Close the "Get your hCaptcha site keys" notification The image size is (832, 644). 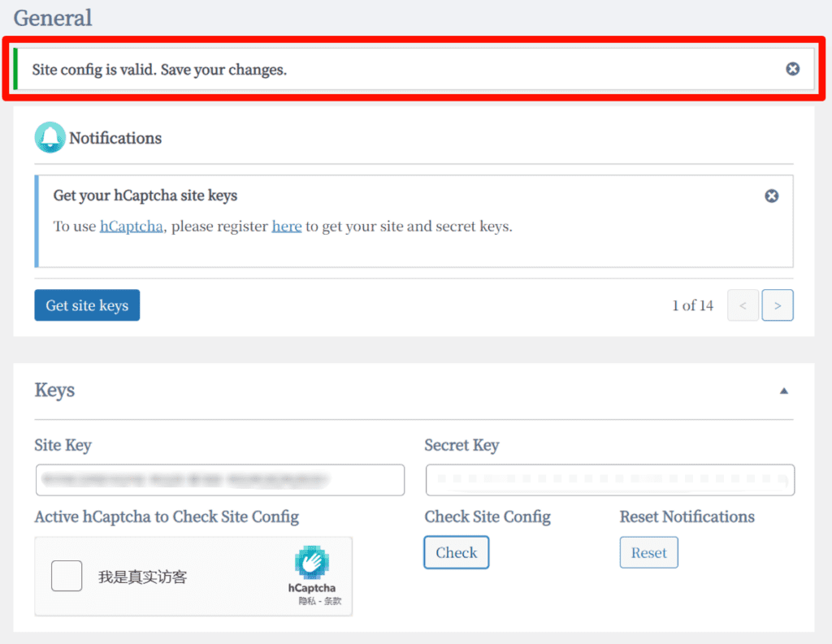(x=772, y=196)
